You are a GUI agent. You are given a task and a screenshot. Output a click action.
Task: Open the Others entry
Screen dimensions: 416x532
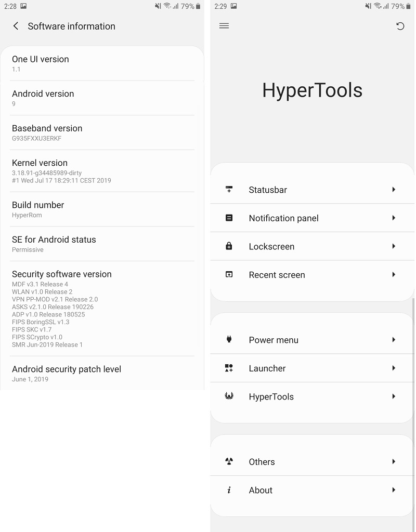point(312,461)
